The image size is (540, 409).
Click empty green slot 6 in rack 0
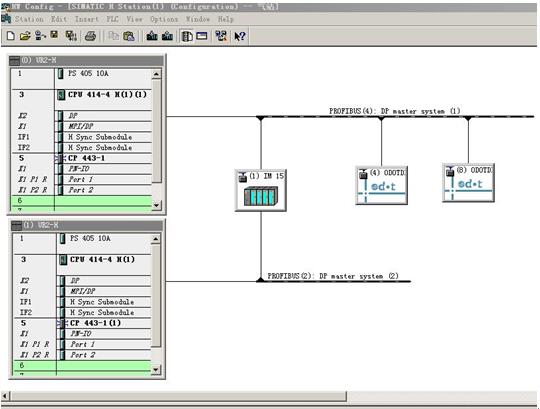[82, 200]
